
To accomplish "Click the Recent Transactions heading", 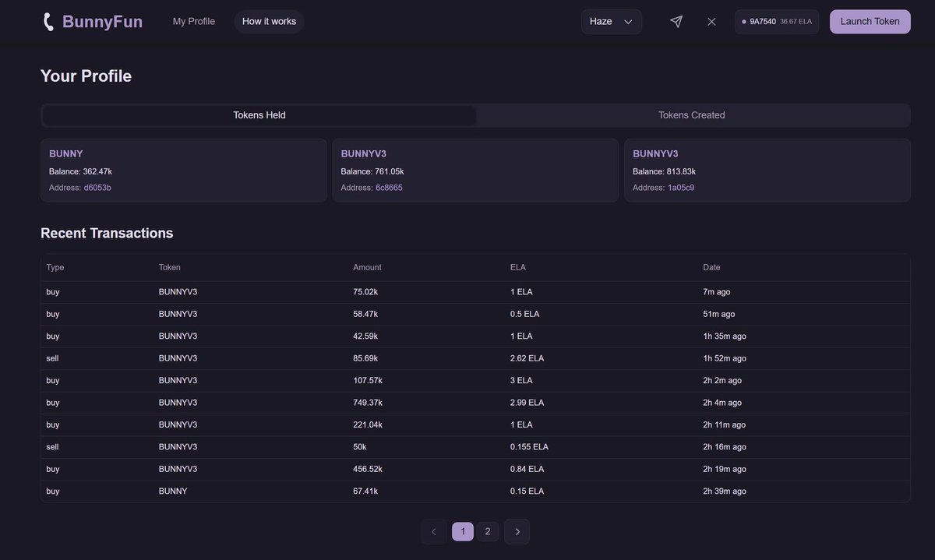I will coord(107,233).
